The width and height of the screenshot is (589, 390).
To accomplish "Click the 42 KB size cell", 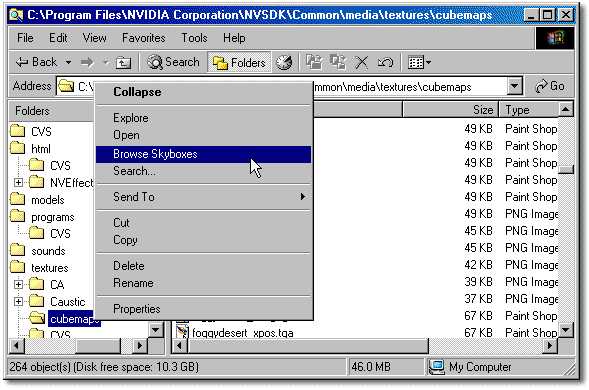I will point(478,265).
